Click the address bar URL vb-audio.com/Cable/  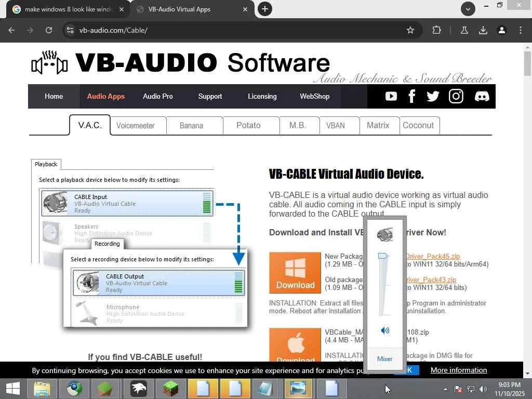(113, 30)
